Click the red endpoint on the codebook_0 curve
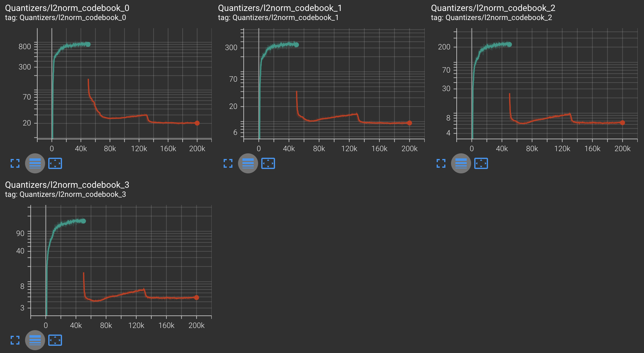644x353 pixels. (197, 123)
